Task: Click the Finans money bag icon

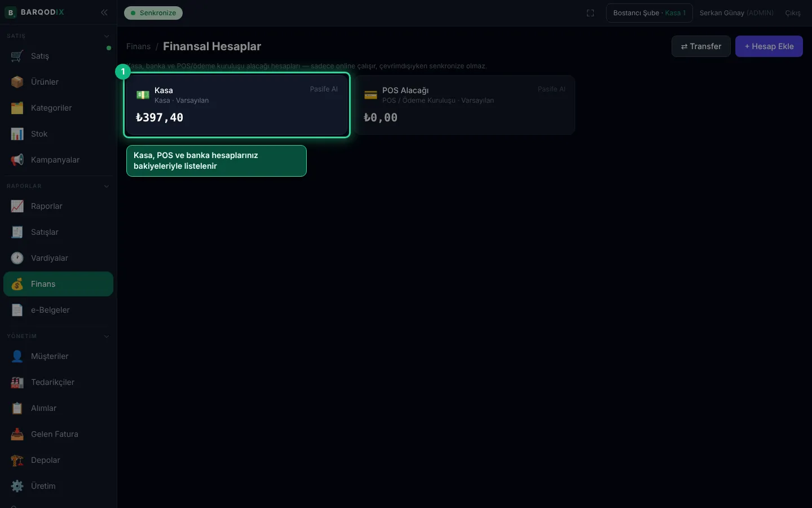Action: 17,284
